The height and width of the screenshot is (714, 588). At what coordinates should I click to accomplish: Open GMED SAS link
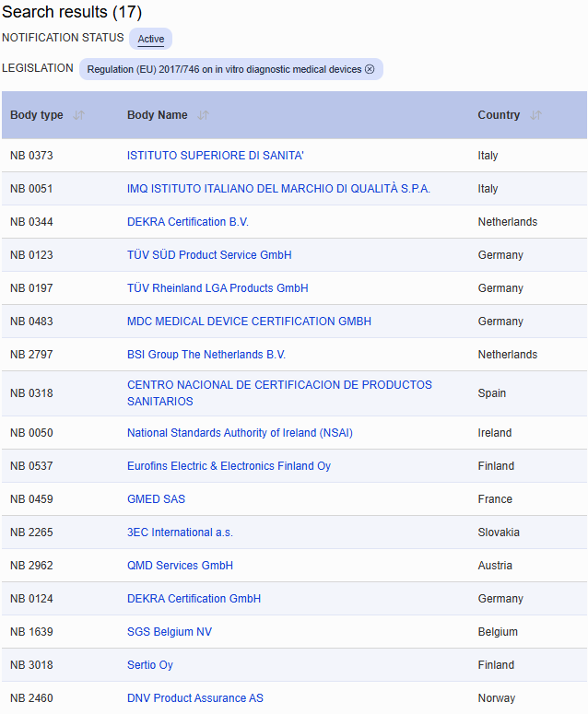pos(157,499)
